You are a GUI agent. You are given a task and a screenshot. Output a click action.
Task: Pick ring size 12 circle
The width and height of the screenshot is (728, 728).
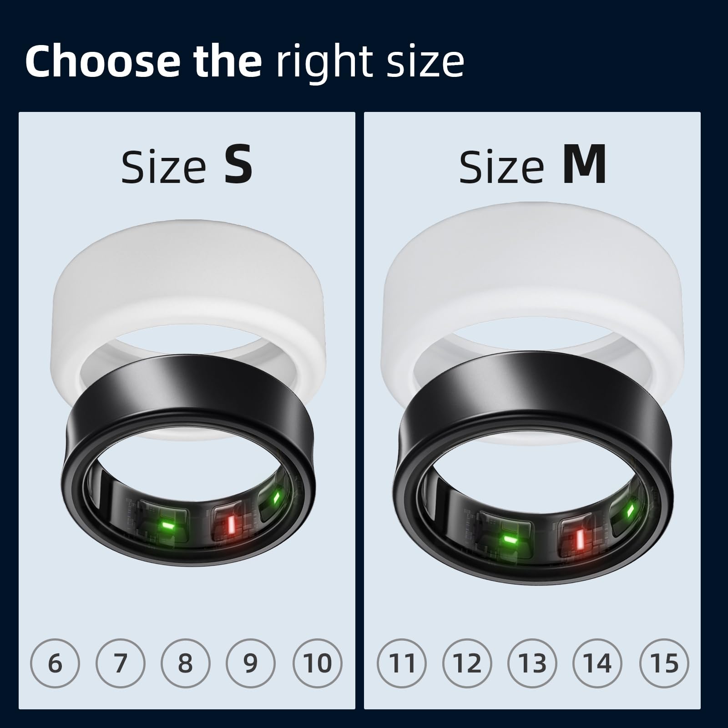(x=467, y=663)
